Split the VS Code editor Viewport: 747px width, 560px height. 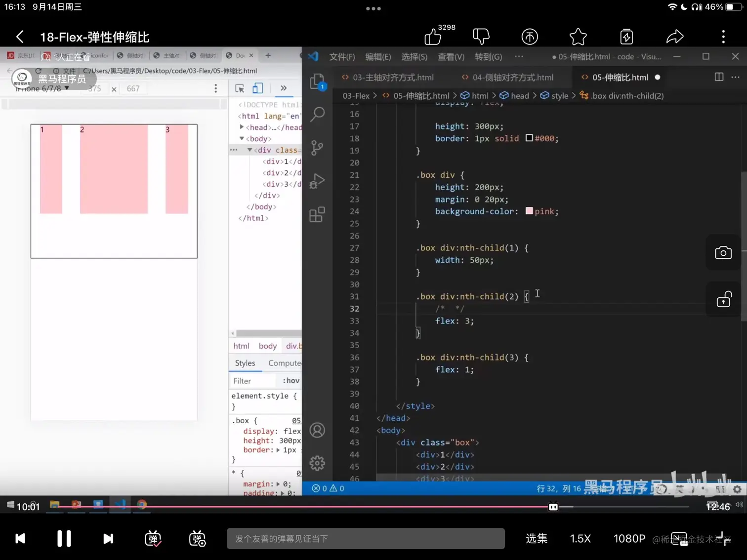719,77
